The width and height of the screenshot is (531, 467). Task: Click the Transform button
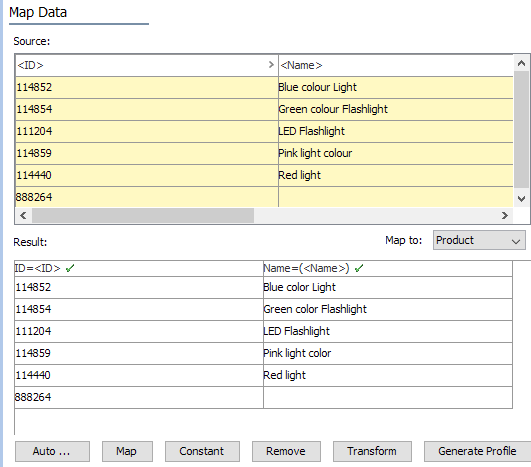point(372,451)
